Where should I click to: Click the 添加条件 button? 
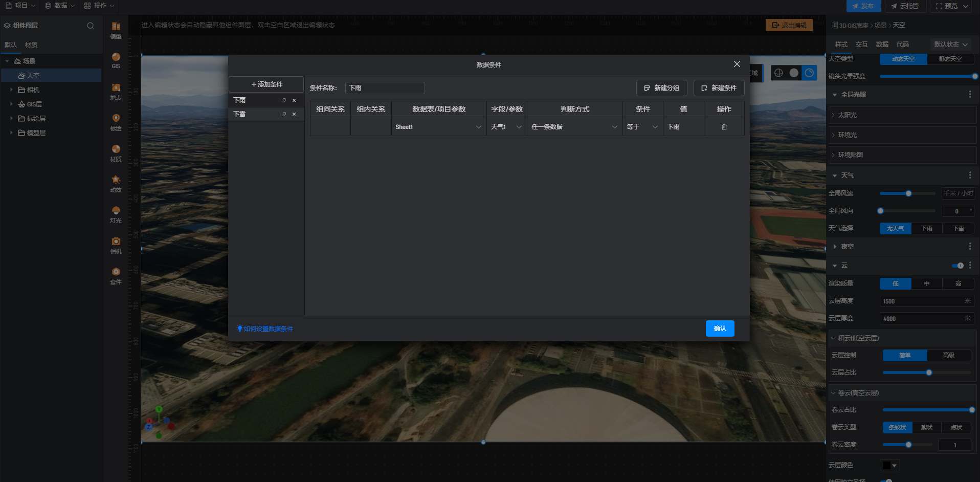click(266, 84)
